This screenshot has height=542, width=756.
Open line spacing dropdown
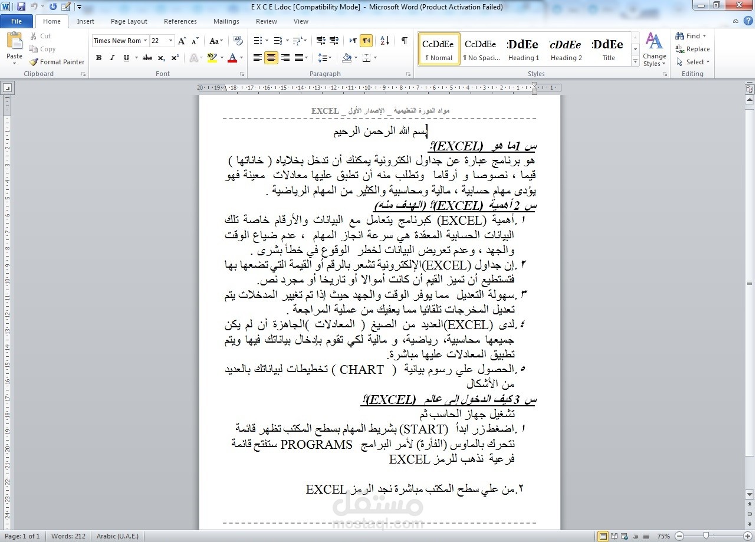click(324, 58)
